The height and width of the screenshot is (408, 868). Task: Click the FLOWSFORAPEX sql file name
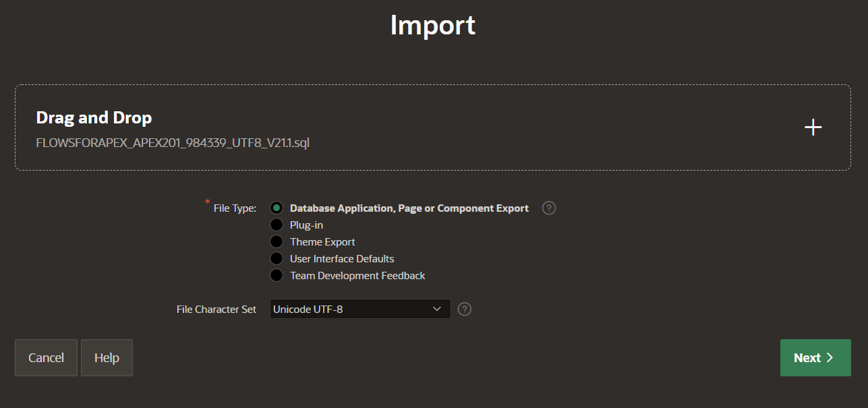[x=173, y=143]
